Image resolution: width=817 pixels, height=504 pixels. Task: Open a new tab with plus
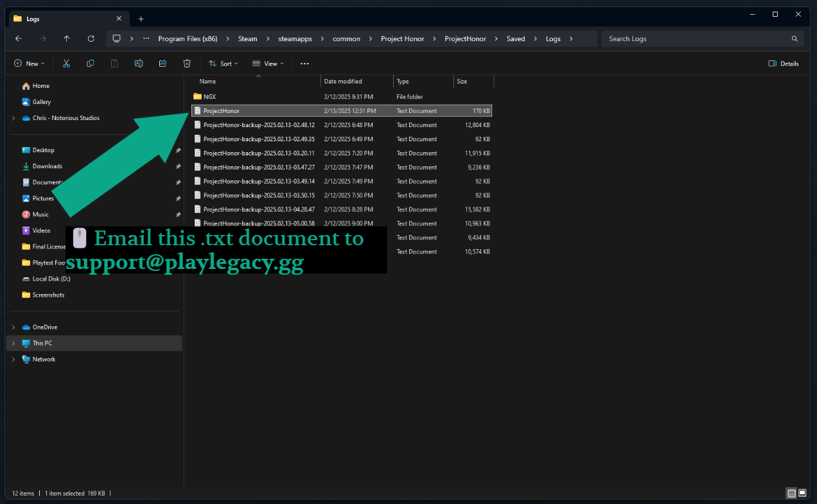[141, 19]
